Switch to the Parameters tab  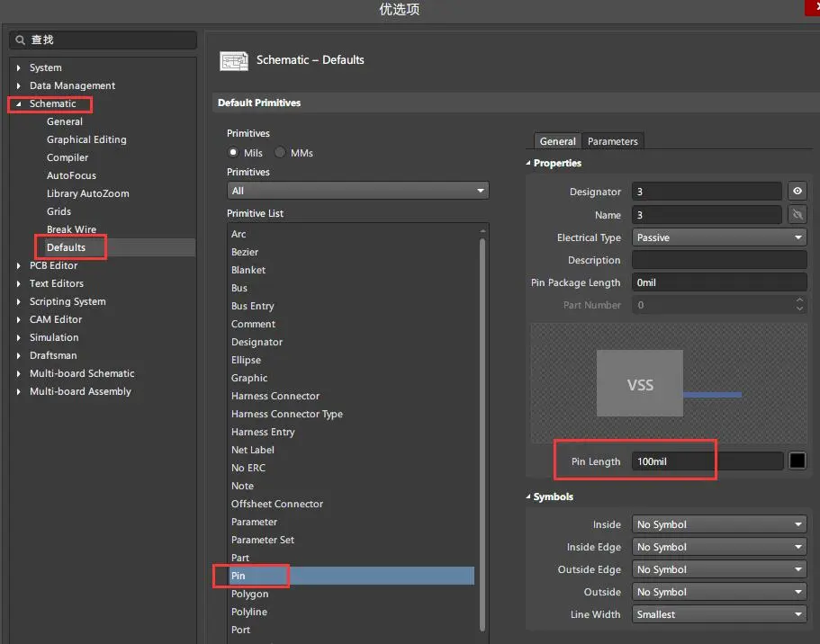612,141
